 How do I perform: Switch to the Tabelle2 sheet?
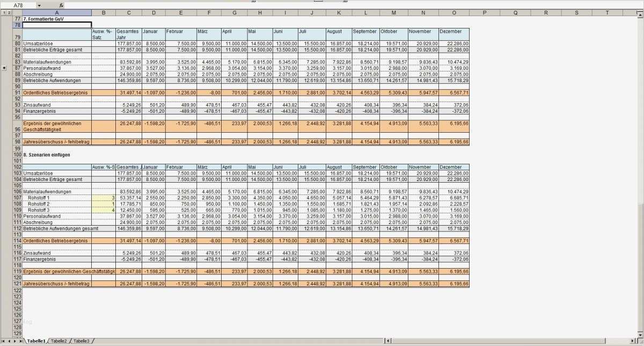click(x=59, y=341)
